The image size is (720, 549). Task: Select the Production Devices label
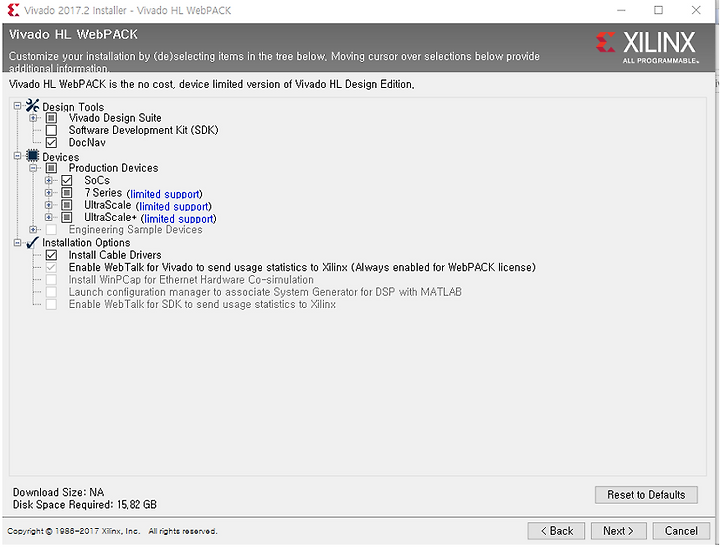[x=113, y=168]
